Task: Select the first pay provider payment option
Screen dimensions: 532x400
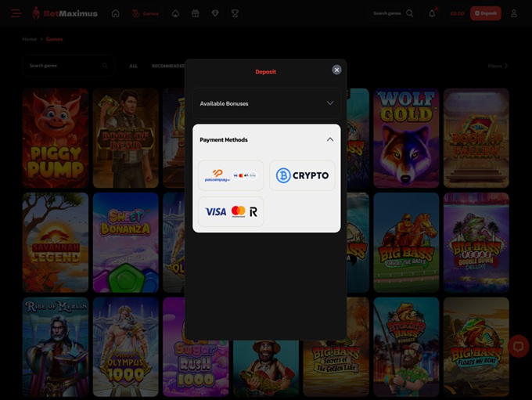Action: tap(231, 175)
